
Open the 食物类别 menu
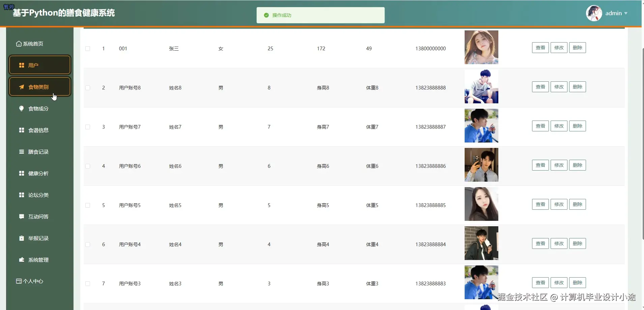(40, 87)
